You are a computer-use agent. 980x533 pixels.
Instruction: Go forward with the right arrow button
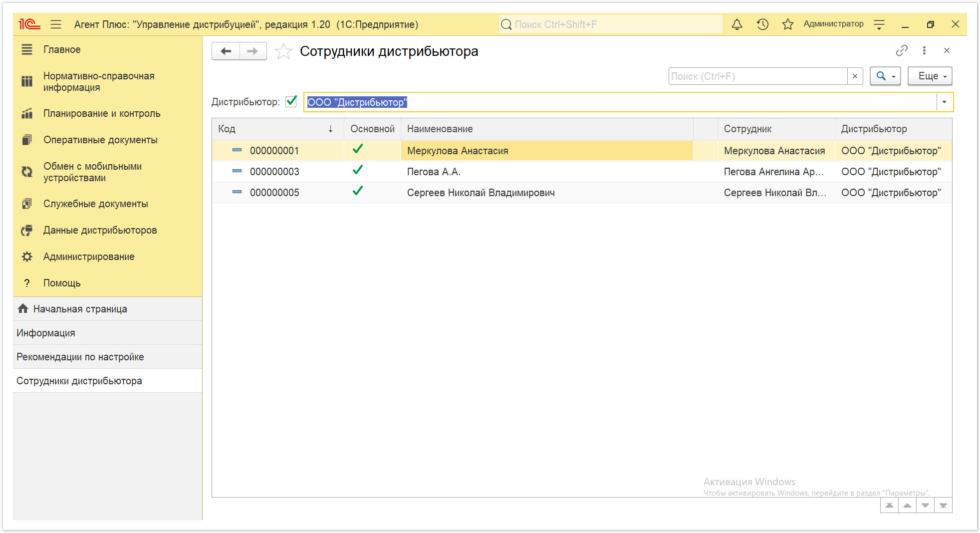(253, 51)
